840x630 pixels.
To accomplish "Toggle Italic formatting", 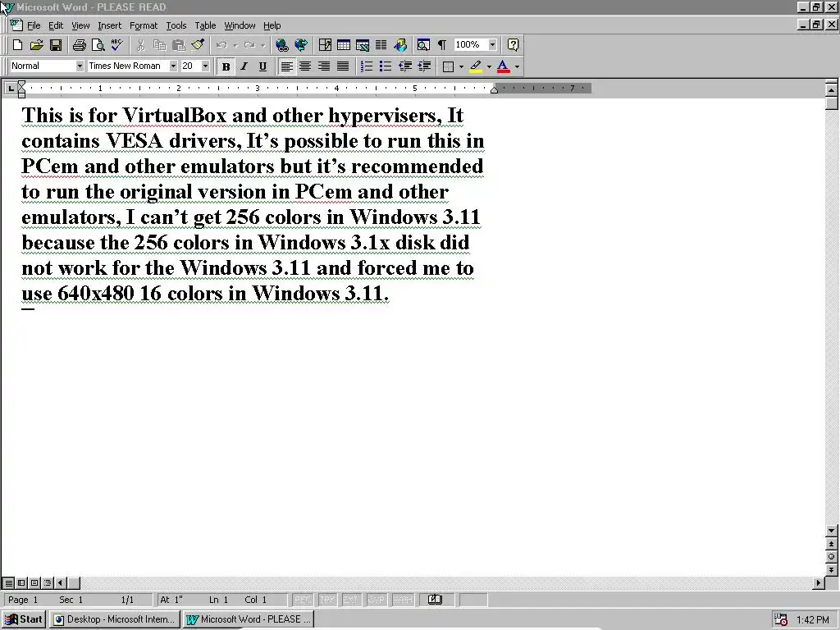I will click(x=244, y=66).
